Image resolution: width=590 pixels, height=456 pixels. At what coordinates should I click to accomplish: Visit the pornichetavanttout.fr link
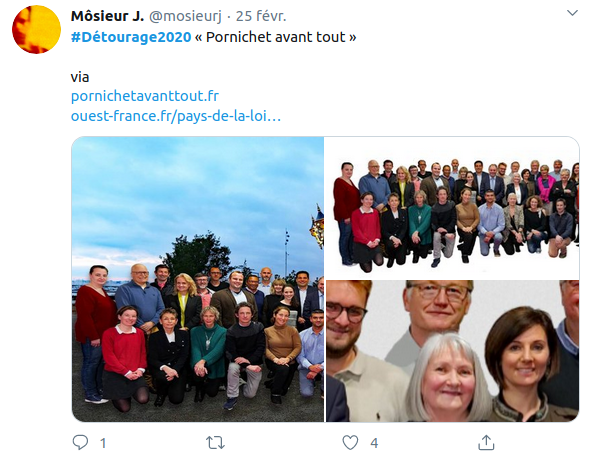[145, 96]
